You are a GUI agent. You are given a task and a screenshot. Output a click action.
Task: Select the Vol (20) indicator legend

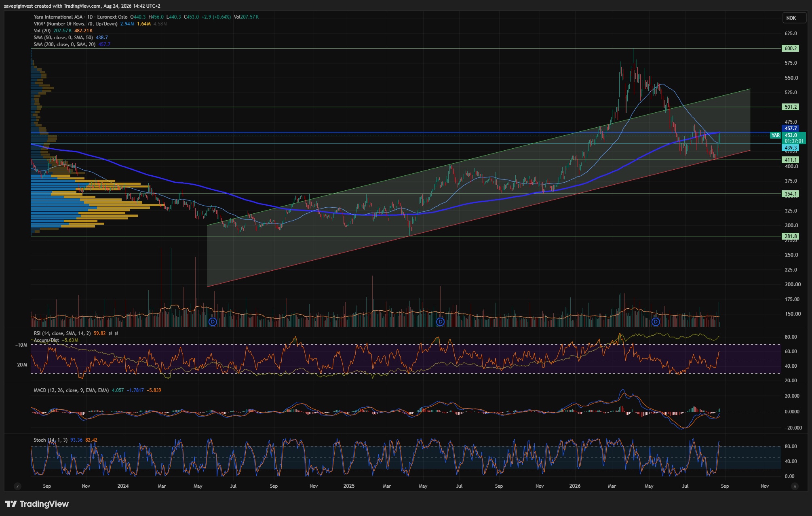click(42, 31)
